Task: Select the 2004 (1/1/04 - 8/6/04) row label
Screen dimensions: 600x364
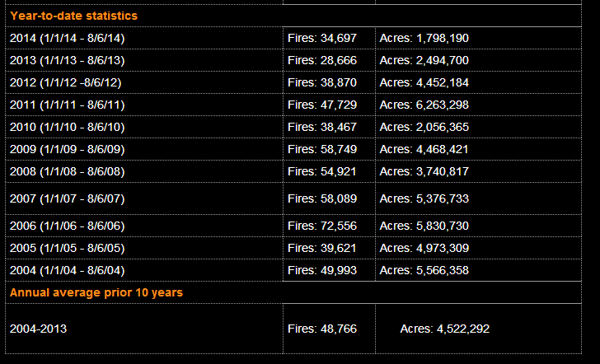Action: coord(68,270)
